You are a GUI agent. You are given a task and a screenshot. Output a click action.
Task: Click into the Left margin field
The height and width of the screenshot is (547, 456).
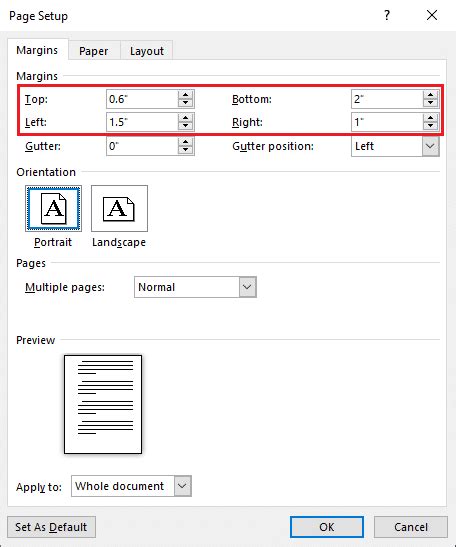[142, 122]
